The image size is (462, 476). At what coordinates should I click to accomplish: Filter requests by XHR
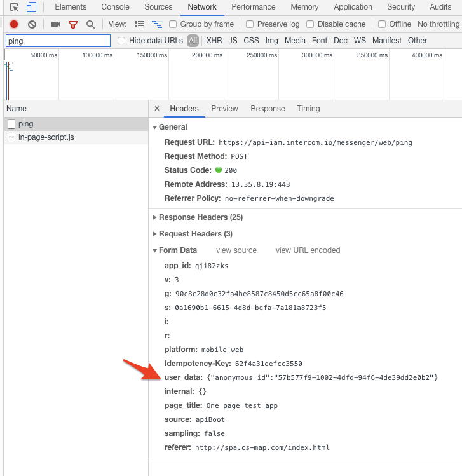tap(214, 41)
